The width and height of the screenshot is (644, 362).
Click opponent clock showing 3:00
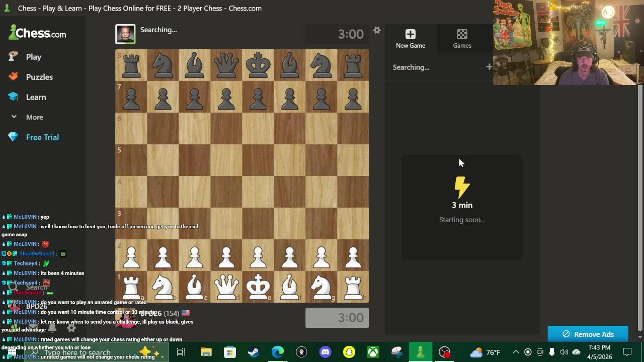(337, 34)
